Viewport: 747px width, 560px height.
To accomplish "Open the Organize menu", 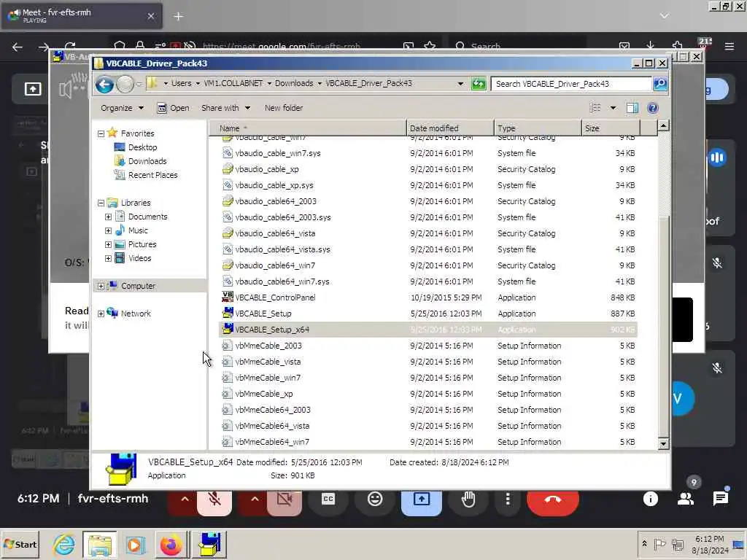I will 122,108.
